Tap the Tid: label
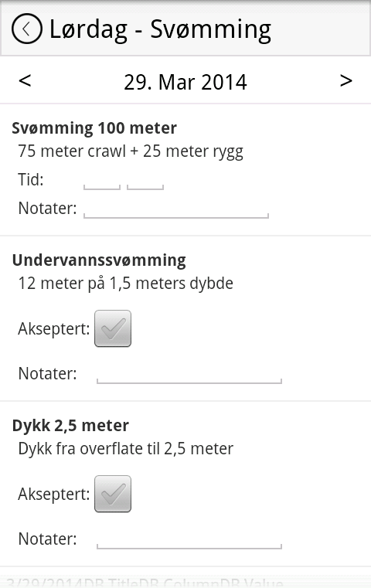Viewport: 371px width, 588px height. pyautogui.click(x=31, y=179)
